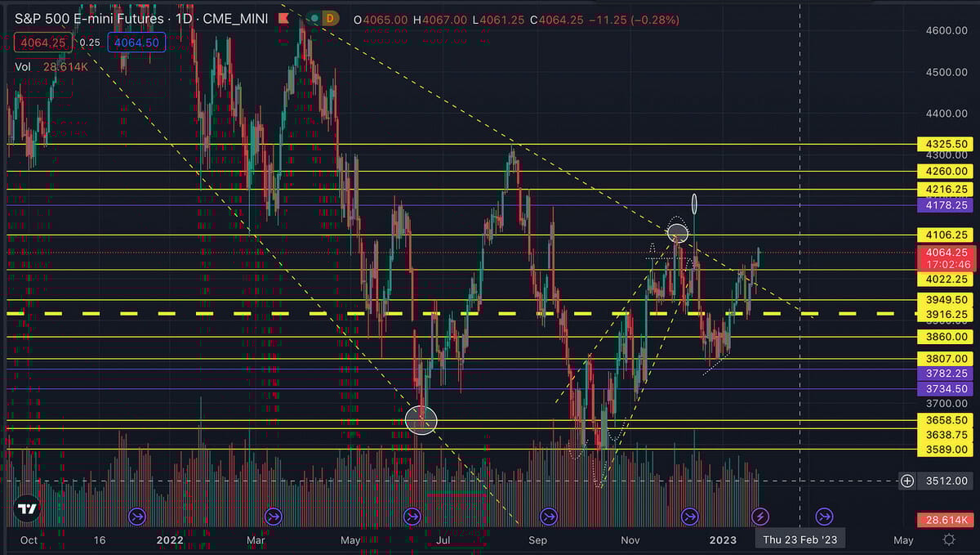Select the 3638.75 price line label
This screenshot has height=555, width=980.
[947, 435]
